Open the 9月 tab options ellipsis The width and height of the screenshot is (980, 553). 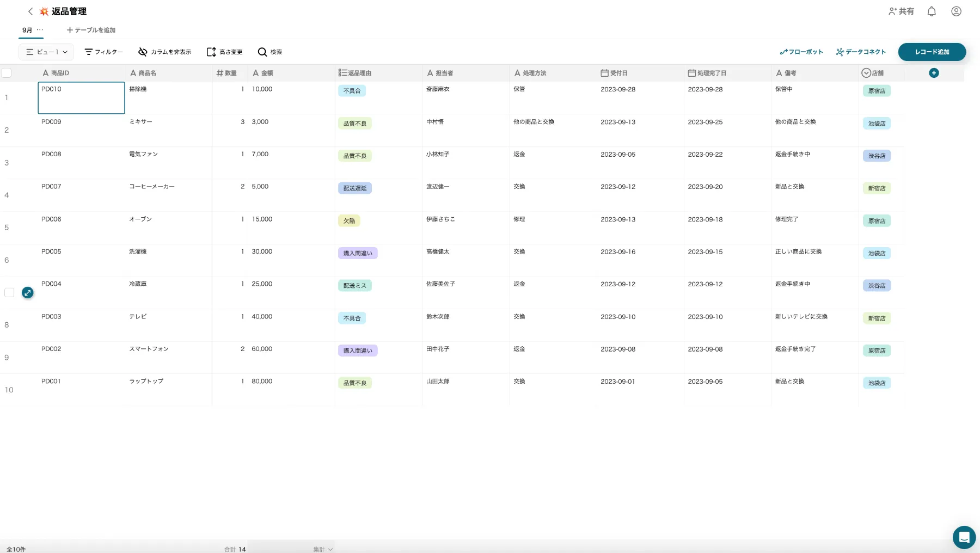tap(40, 30)
